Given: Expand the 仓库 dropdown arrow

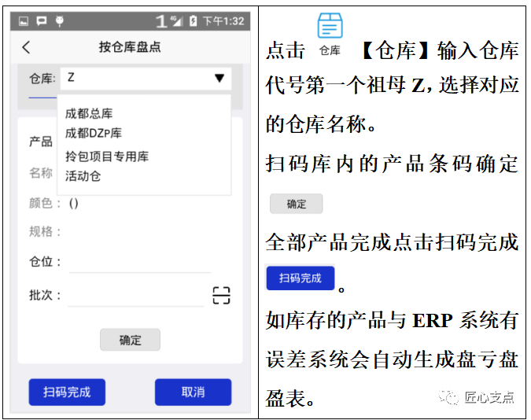Looking at the screenshot, I should (x=218, y=78).
